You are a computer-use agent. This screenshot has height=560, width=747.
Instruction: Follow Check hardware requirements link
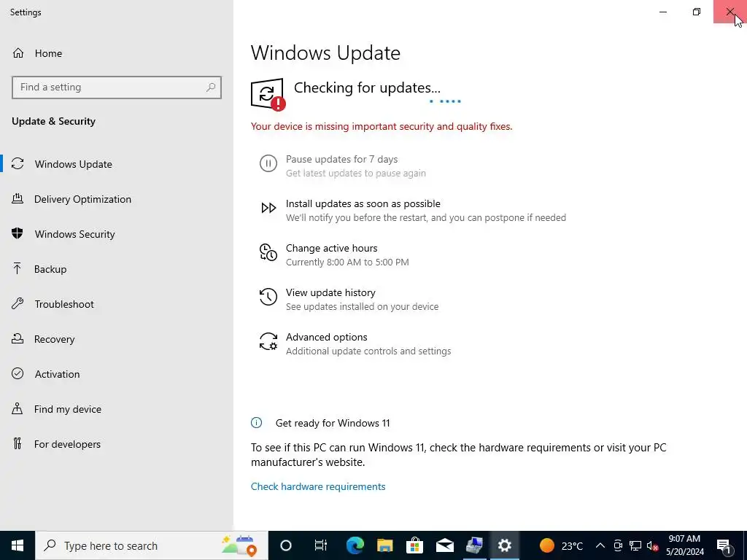(318, 486)
